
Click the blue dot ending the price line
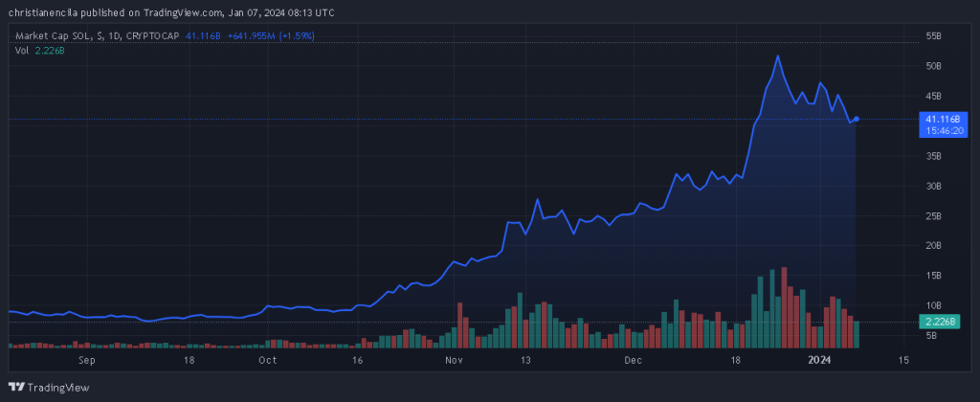click(x=857, y=119)
